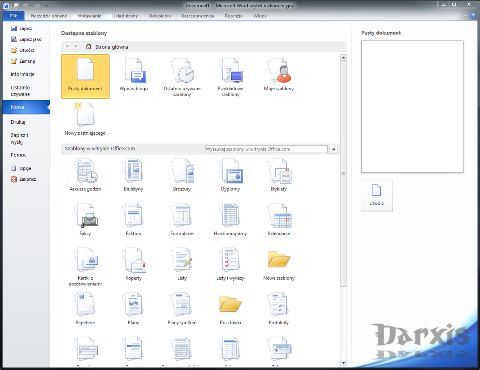
Task: Open the Formularze template category
Action: (x=182, y=219)
